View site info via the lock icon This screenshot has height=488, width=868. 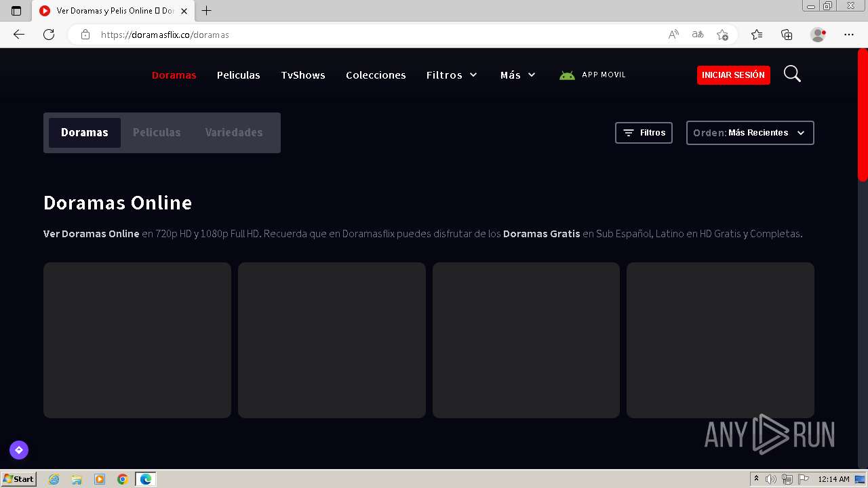click(85, 35)
